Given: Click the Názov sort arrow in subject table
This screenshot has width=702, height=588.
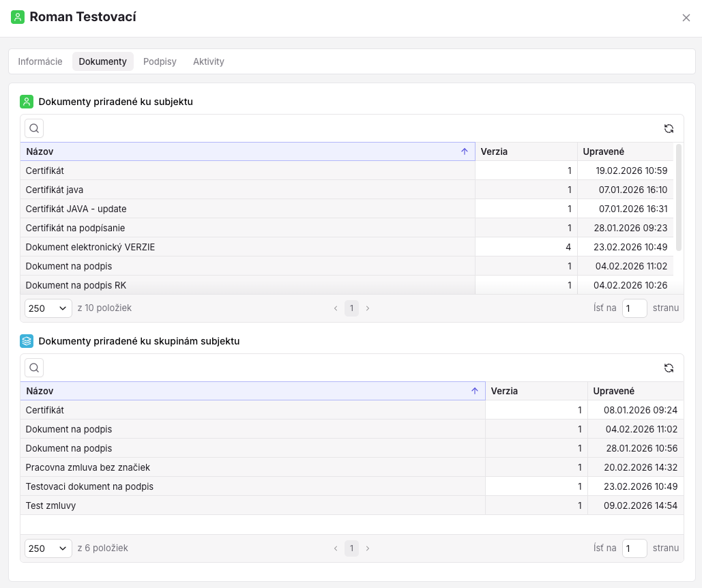Looking at the screenshot, I should tap(465, 151).
